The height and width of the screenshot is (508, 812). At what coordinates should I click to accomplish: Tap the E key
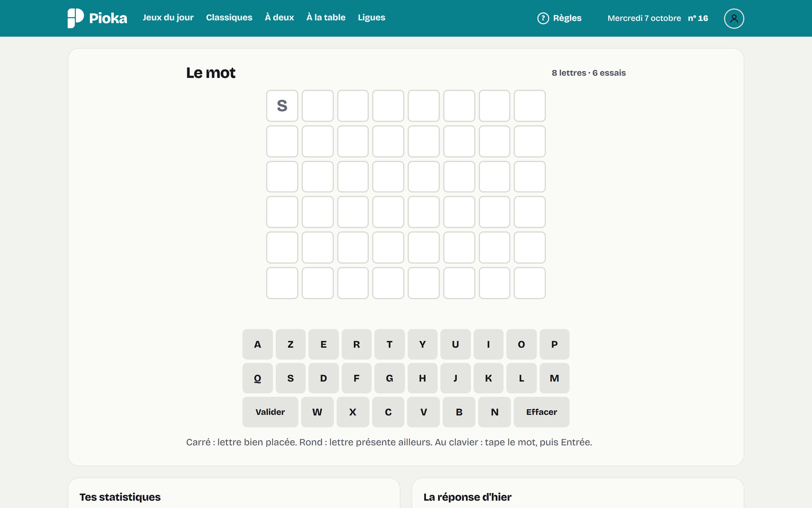(323, 344)
